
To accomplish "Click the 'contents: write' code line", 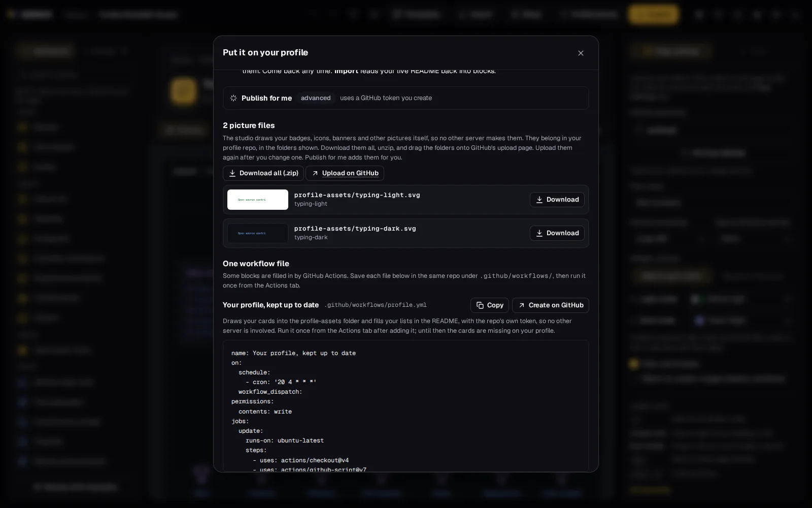I will (265, 411).
